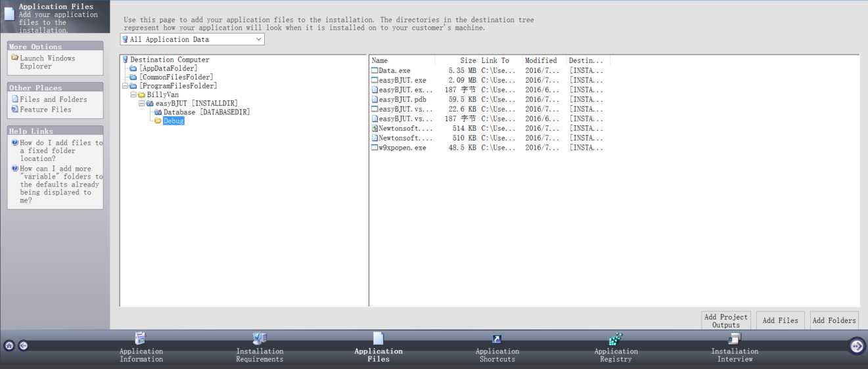Image resolution: width=868 pixels, height=369 pixels.
Task: Open the Files and Folders link
Action: pyautogui.click(x=53, y=100)
